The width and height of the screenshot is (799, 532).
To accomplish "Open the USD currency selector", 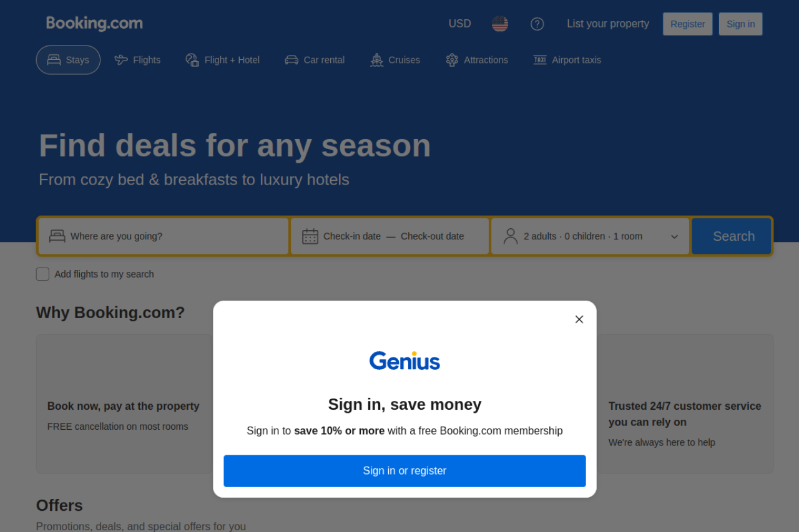I will click(459, 24).
